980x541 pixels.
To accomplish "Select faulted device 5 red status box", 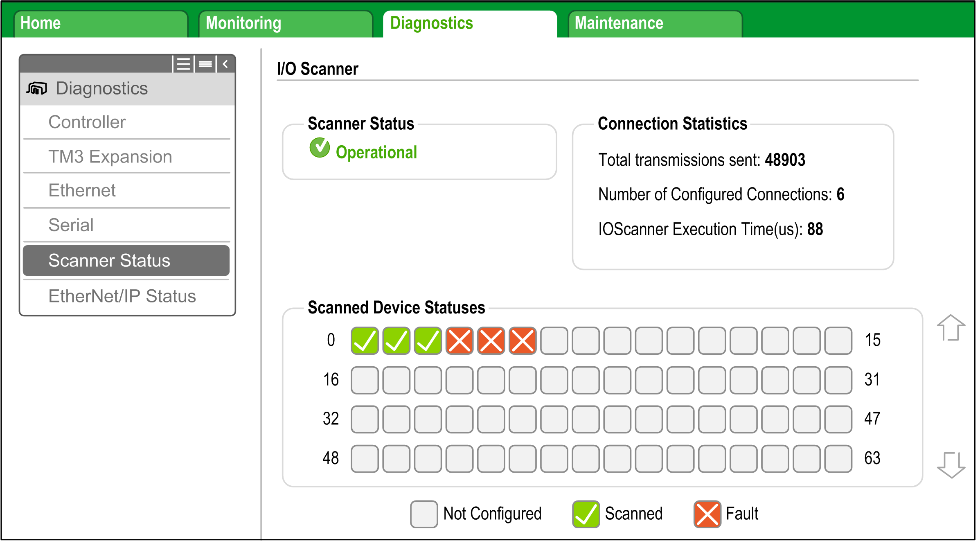I will click(523, 340).
